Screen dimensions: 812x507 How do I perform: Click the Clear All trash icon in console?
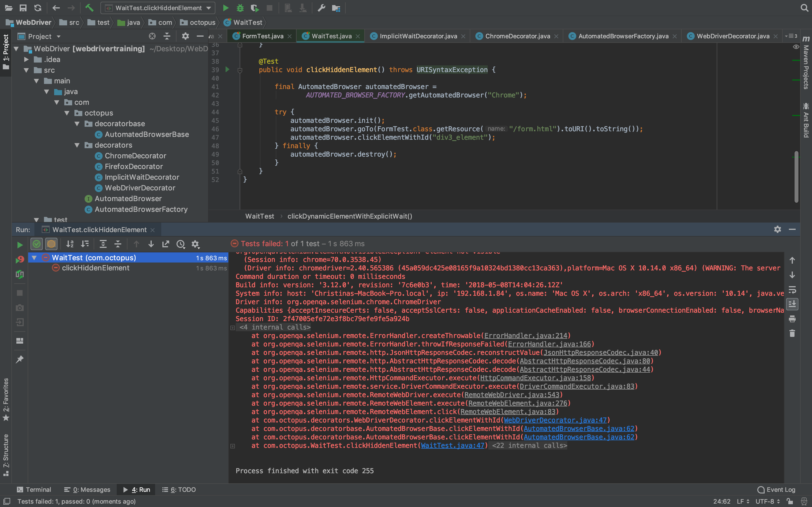pos(792,333)
